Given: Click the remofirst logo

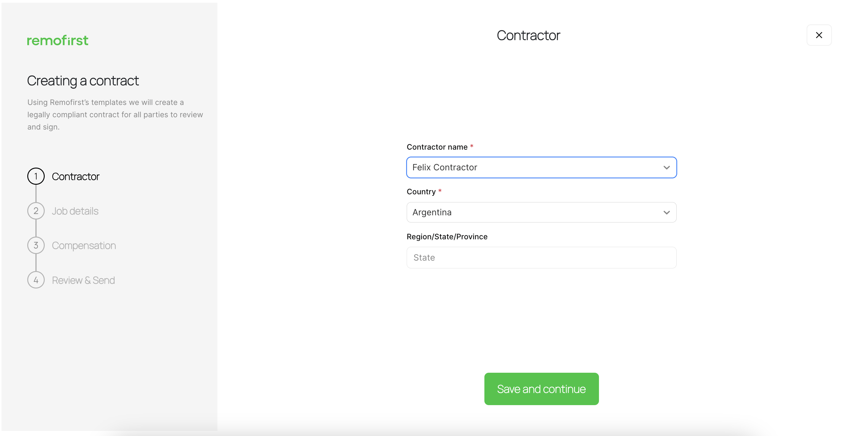Looking at the screenshot, I should tap(58, 40).
